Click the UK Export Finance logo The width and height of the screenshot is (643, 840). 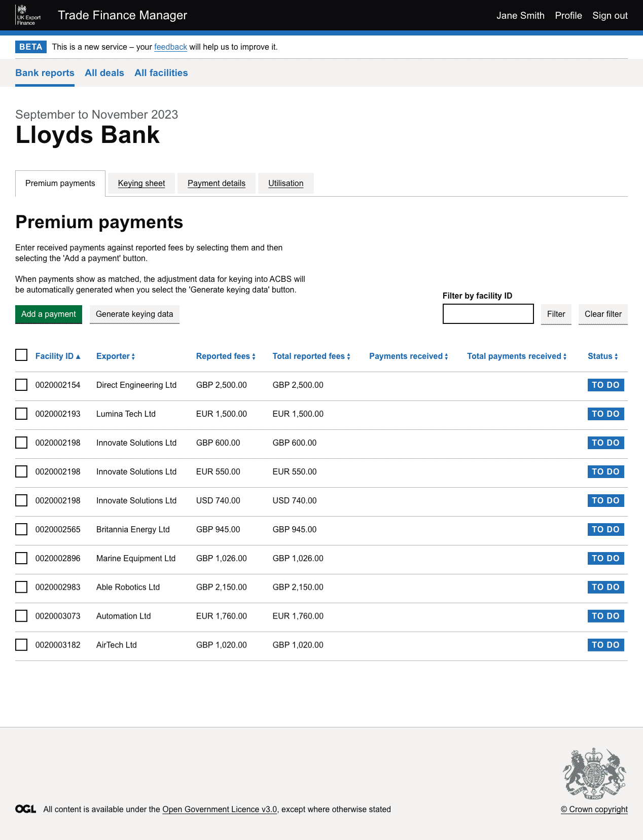(x=29, y=15)
